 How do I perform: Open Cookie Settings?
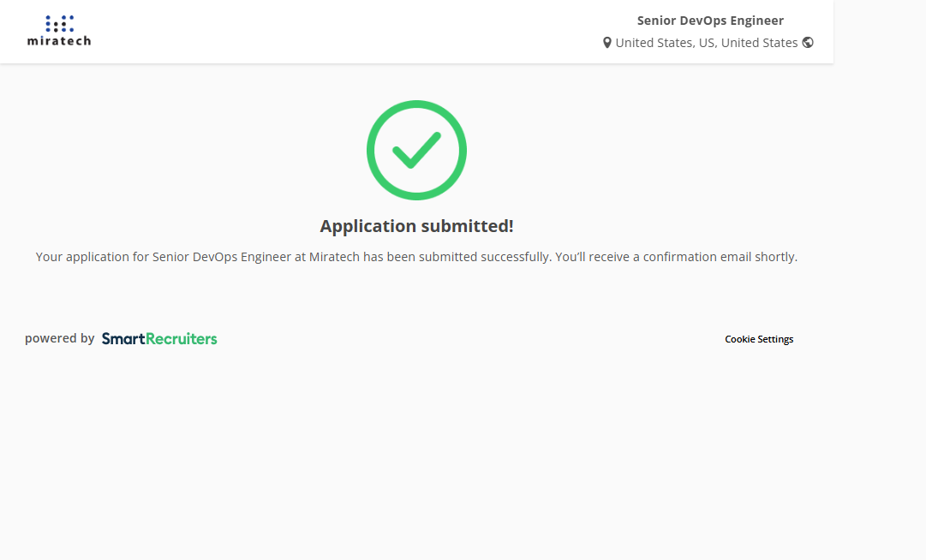point(759,339)
